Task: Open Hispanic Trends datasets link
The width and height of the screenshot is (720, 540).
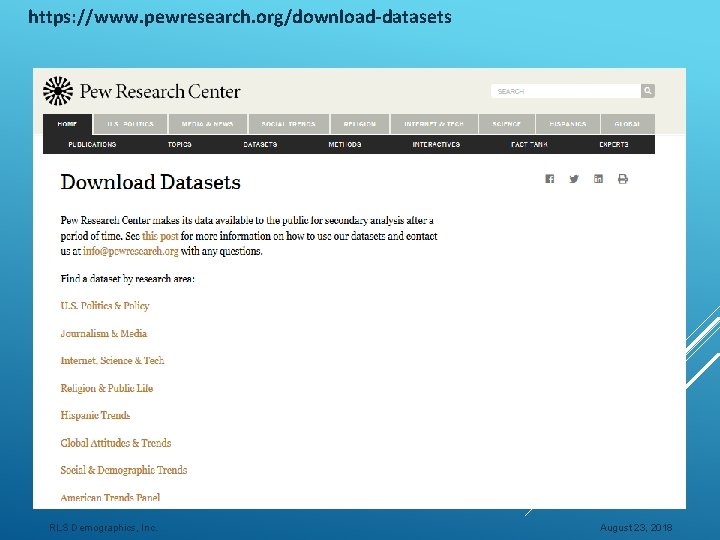Action: 95,415
